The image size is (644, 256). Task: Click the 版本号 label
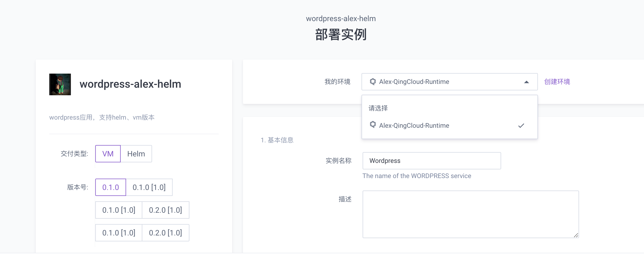(78, 187)
